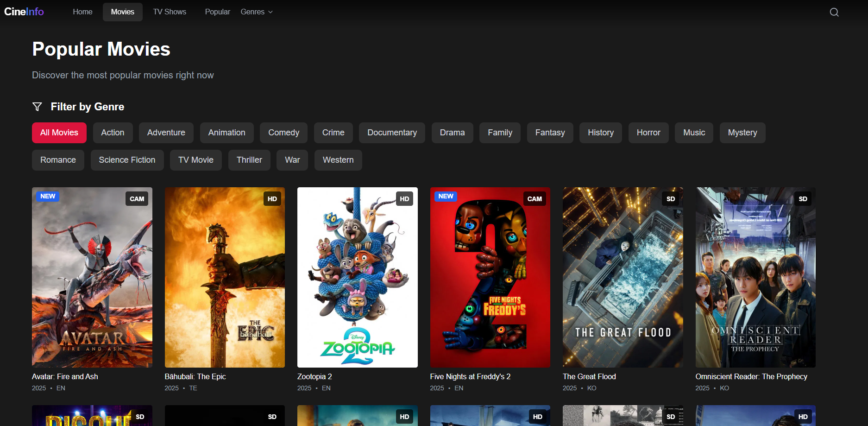This screenshot has width=868, height=426.
Task: Open the Genres dropdown
Action: coord(256,12)
